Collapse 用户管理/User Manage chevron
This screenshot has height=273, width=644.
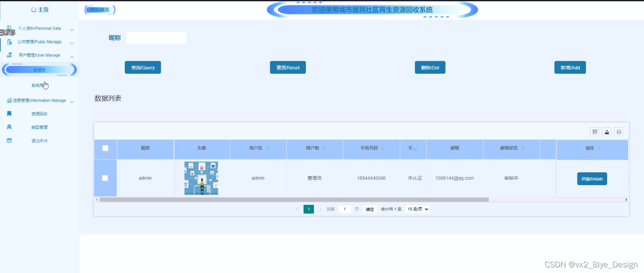72,56
